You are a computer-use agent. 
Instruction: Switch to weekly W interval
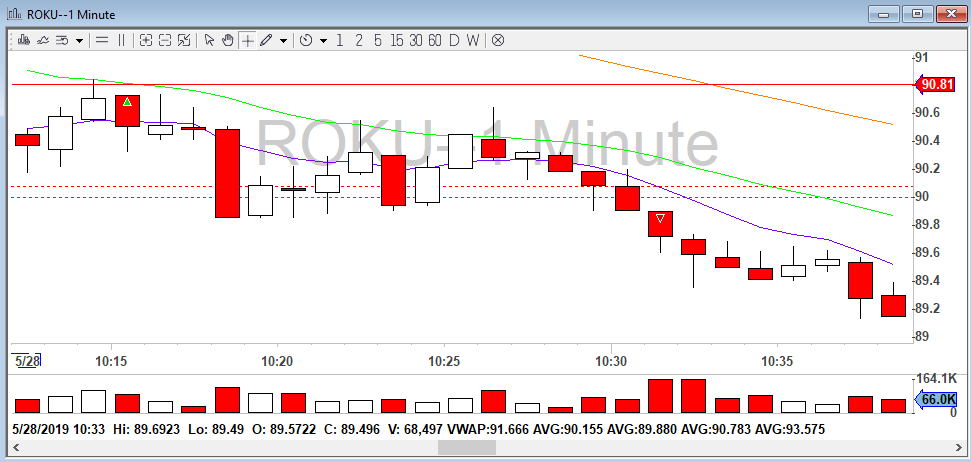(473, 41)
